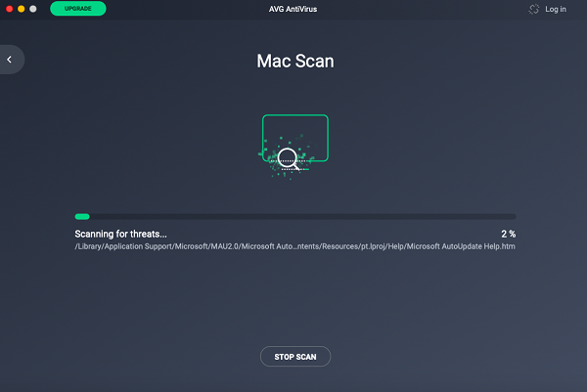Click the magnifier scanning monitor graphic

pos(294,147)
